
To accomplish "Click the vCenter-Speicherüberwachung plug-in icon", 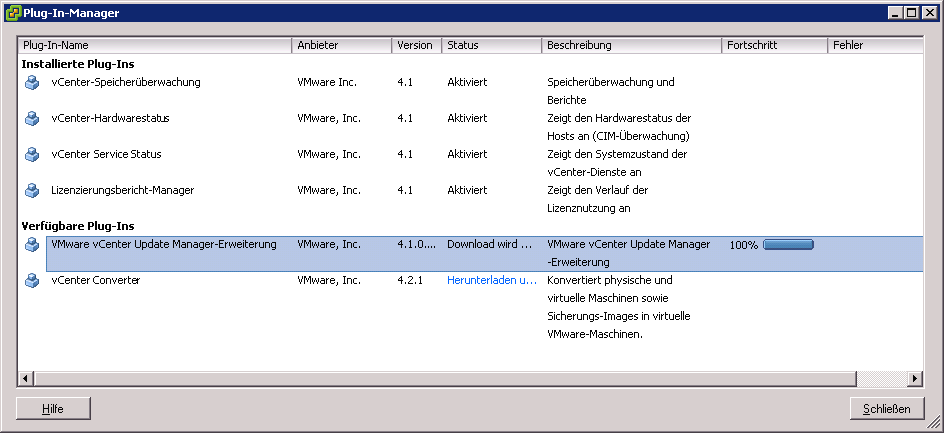I will (32, 82).
